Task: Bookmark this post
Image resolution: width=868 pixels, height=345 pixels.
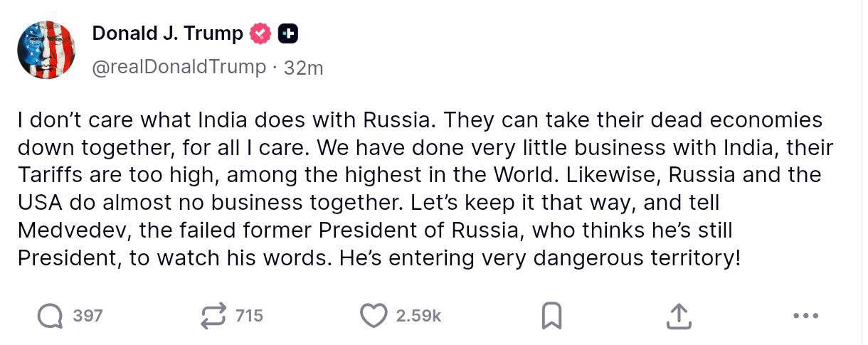Action: [551, 317]
